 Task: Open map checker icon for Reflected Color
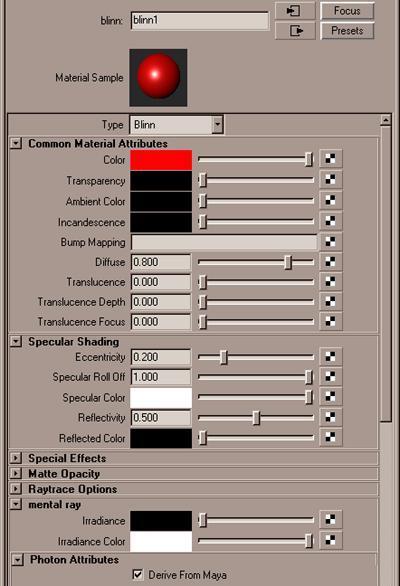point(330,437)
